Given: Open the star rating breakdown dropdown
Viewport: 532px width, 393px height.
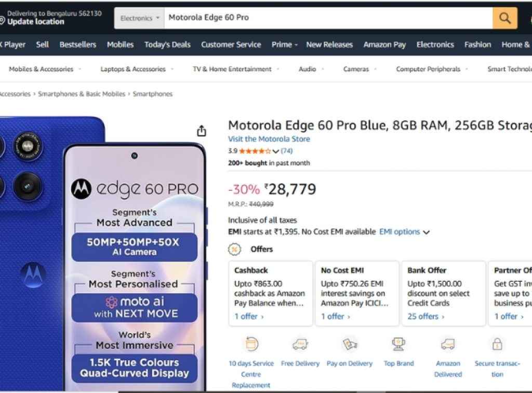Looking at the screenshot, I should 276,151.
